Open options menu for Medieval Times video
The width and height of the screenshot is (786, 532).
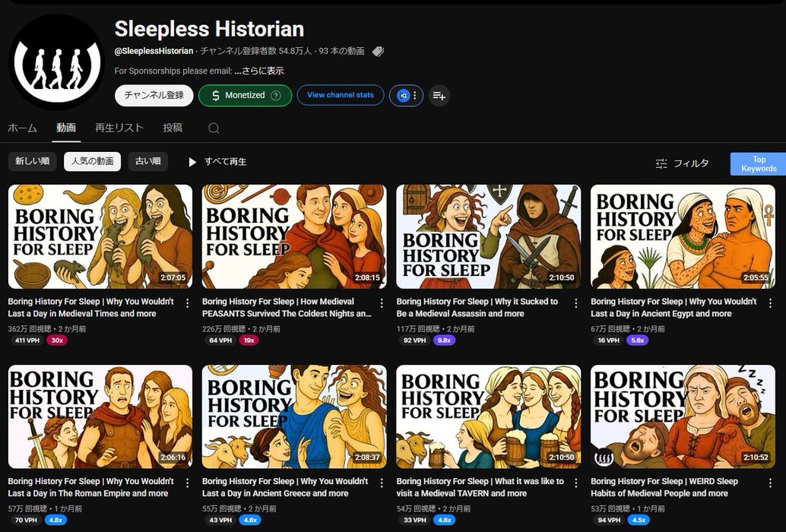[187, 303]
